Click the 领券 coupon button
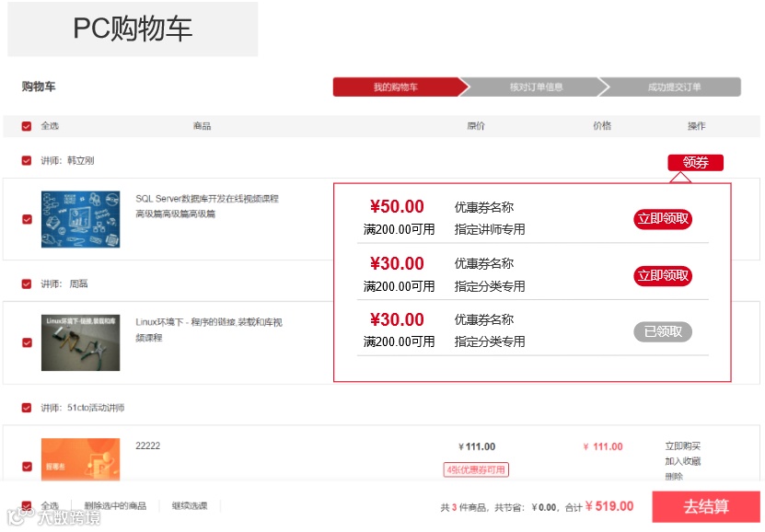The image size is (765, 532). tap(695, 162)
